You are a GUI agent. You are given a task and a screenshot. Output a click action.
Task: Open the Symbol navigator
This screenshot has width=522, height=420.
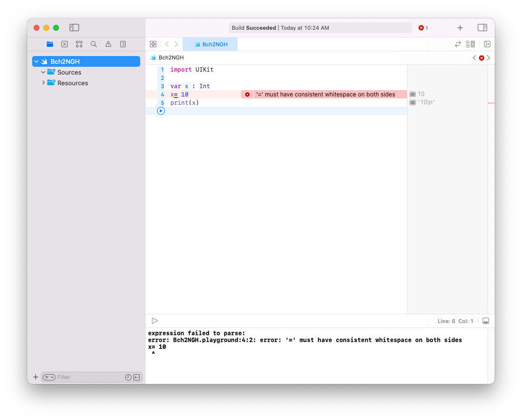point(79,44)
